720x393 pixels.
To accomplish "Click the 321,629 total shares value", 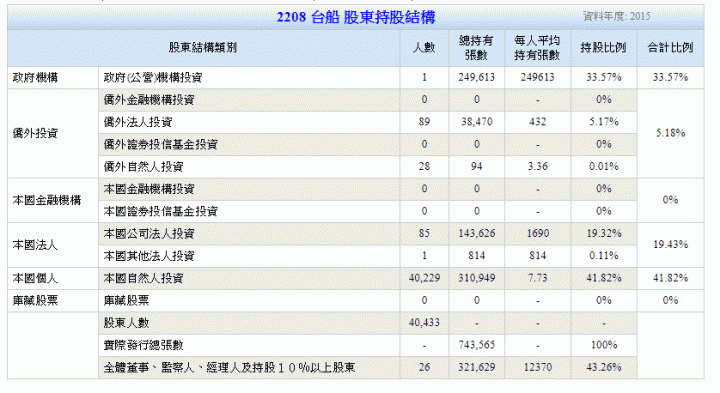I will click(x=477, y=367).
